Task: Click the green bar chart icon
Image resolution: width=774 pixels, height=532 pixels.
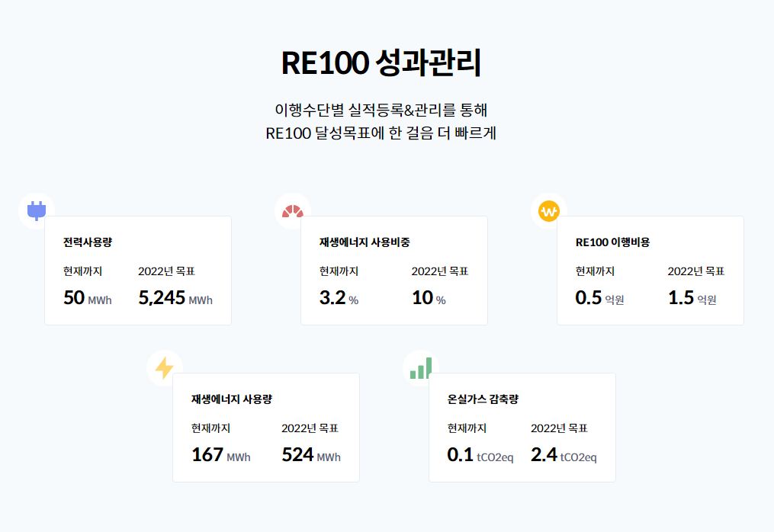Action: [x=421, y=368]
